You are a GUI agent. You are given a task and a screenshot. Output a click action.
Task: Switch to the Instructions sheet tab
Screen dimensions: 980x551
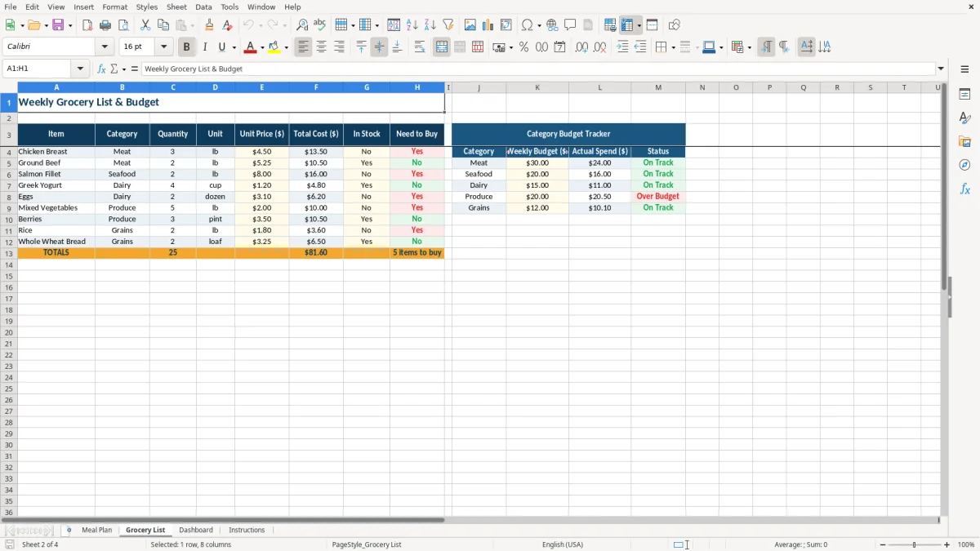coord(247,530)
